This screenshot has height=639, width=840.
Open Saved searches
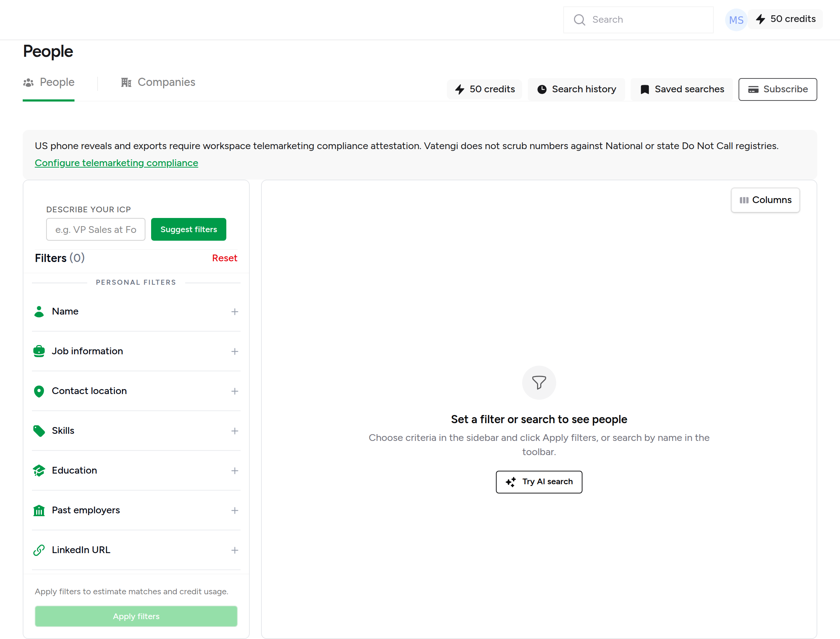point(682,89)
